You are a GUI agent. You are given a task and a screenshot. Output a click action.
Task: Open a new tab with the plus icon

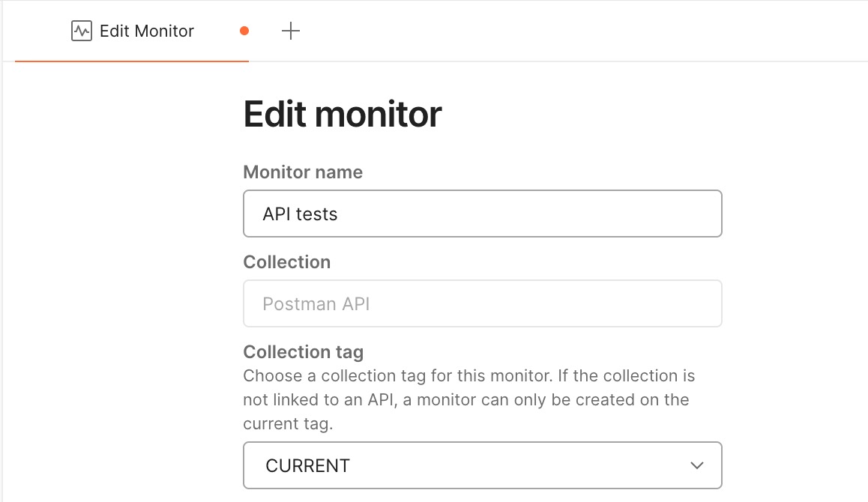point(290,31)
